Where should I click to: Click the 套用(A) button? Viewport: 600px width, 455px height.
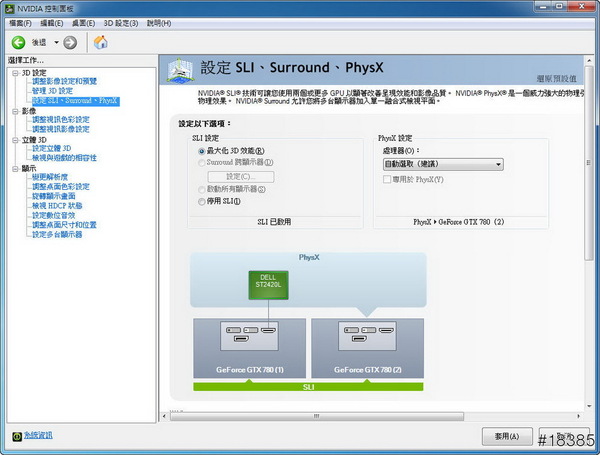point(507,436)
